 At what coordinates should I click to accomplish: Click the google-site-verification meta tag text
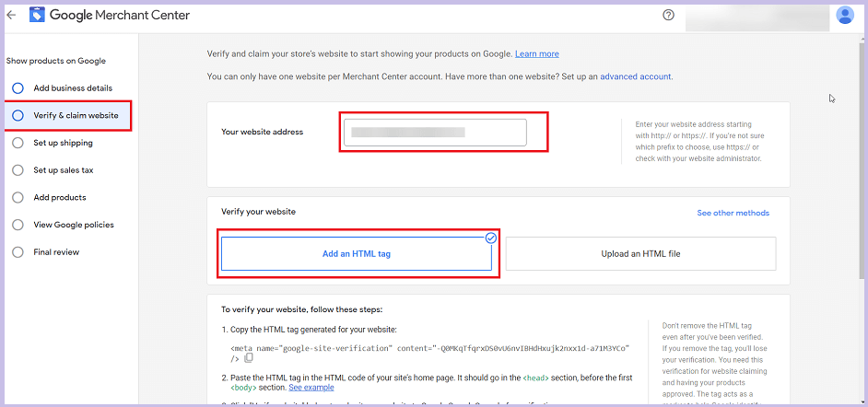pyautogui.click(x=429, y=353)
